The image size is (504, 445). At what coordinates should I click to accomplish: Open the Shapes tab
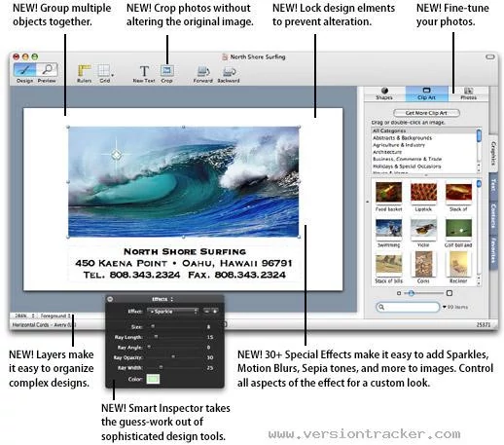pyautogui.click(x=384, y=93)
